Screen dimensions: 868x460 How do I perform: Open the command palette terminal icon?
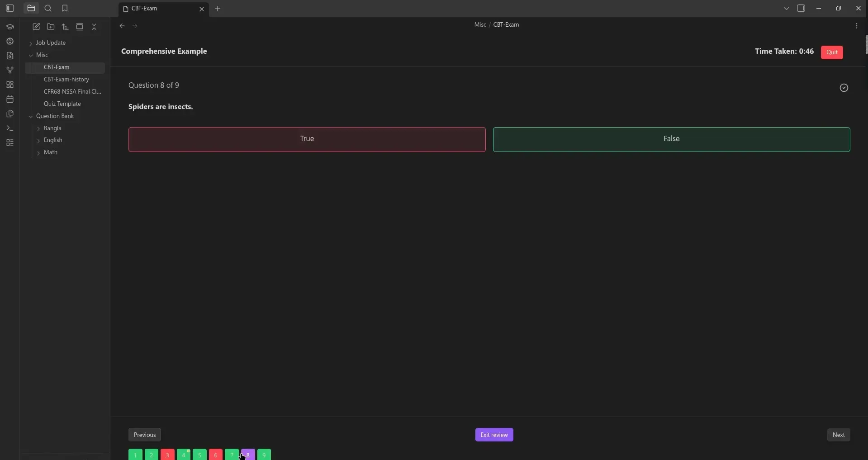[x=10, y=128]
